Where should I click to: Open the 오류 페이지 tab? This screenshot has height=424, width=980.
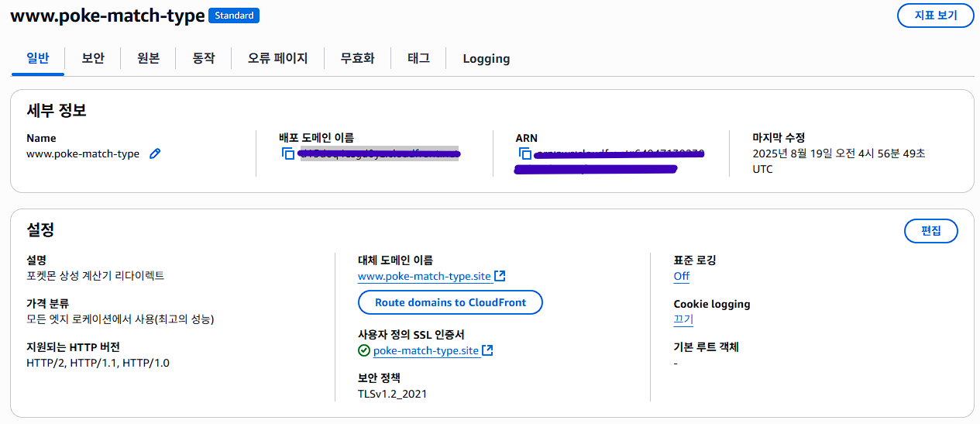277,58
